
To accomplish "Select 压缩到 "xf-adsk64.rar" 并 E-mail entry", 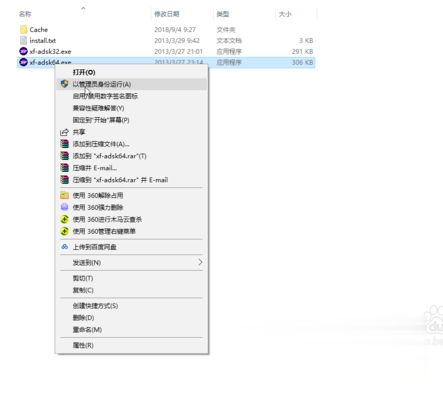I will [132, 180].
